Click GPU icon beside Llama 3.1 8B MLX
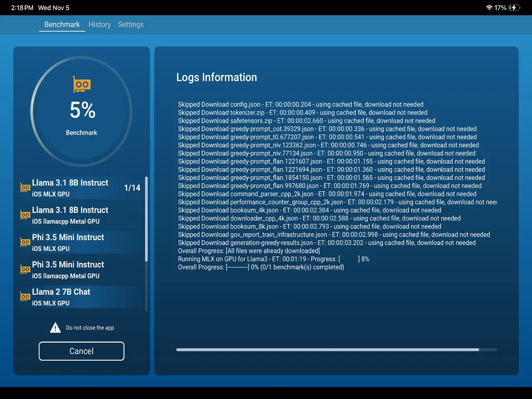Viewport: 532px width, 399px height. click(25, 187)
